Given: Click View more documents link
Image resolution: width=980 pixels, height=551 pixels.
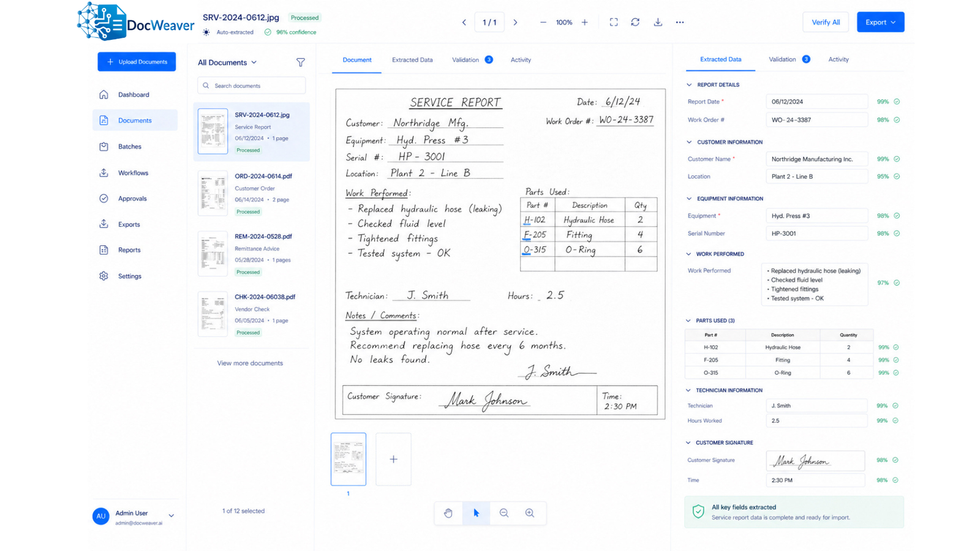Looking at the screenshot, I should (250, 363).
